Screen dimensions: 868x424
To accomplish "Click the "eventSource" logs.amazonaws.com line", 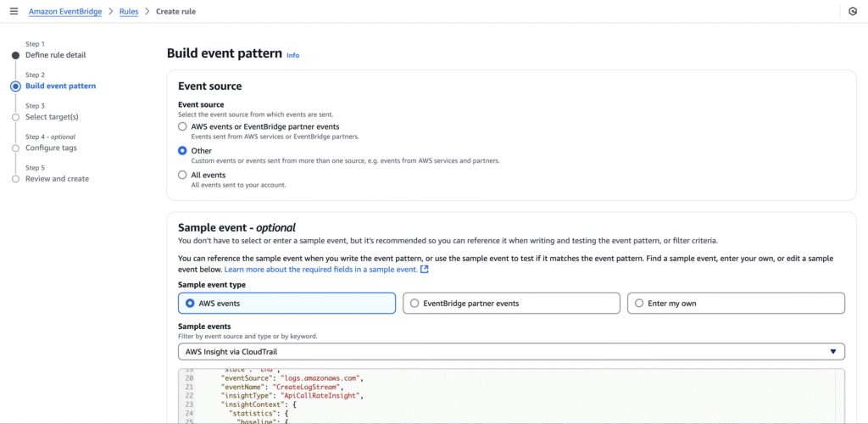I will click(x=292, y=378).
